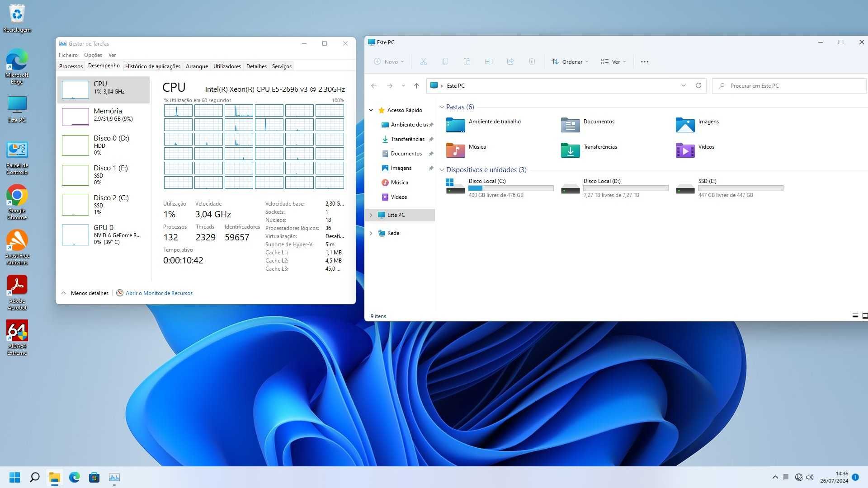Click Abrir o Monitor de Recursos link

(159, 293)
